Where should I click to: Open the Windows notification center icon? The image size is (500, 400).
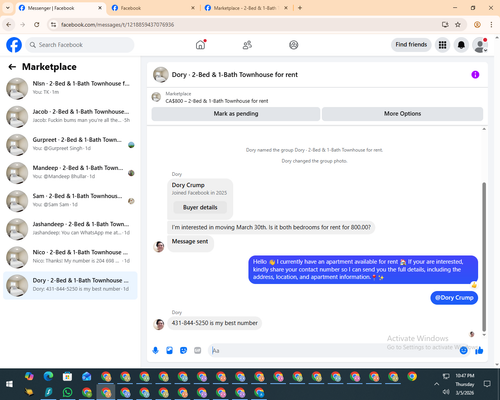click(x=487, y=384)
